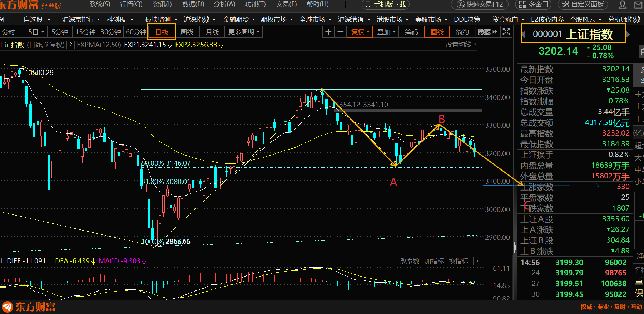
Task: Toggle the 画线 drawing tools
Action: (x=437, y=32)
